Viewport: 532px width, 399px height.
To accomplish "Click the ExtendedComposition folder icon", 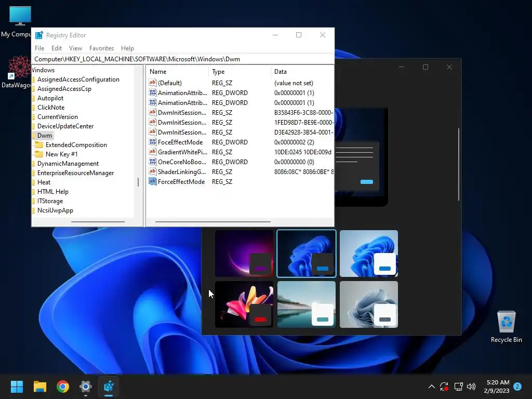I will (39, 145).
